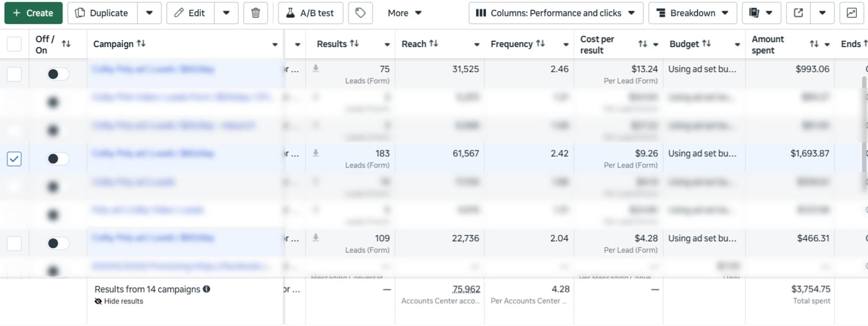
Task: Open Columns: Performance and clicks dropdown
Action: click(556, 13)
